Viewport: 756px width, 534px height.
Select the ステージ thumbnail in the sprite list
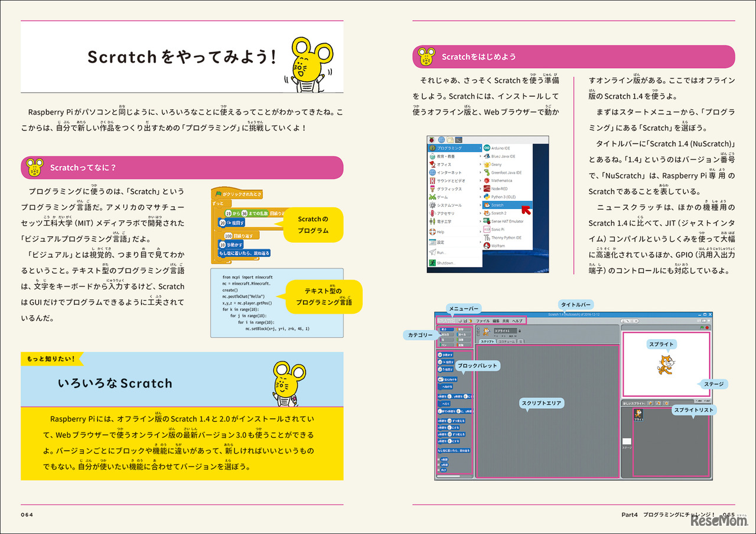[627, 442]
